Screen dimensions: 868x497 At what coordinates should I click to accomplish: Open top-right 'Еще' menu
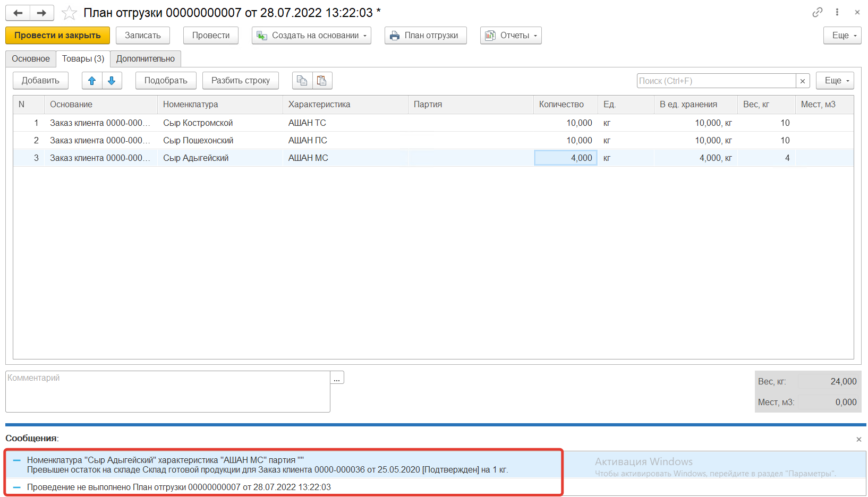[x=842, y=36]
